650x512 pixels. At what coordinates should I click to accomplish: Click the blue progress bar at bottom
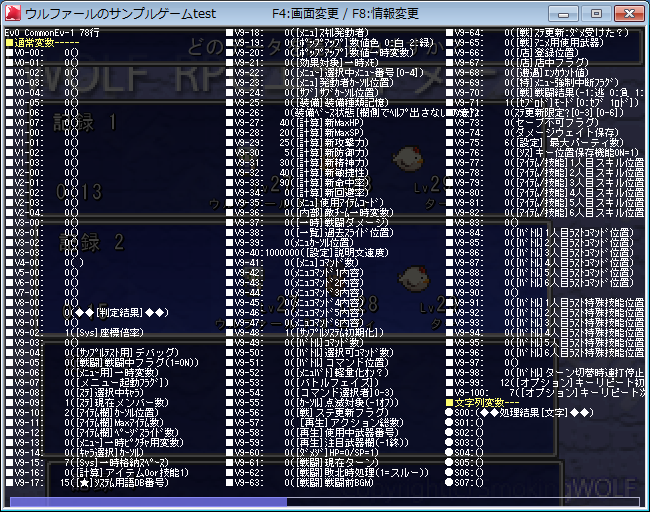tap(148, 502)
